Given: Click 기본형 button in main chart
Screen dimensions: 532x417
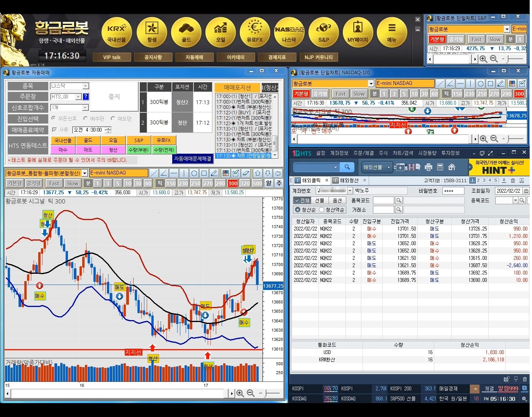Looking at the screenshot, I should (15, 183).
